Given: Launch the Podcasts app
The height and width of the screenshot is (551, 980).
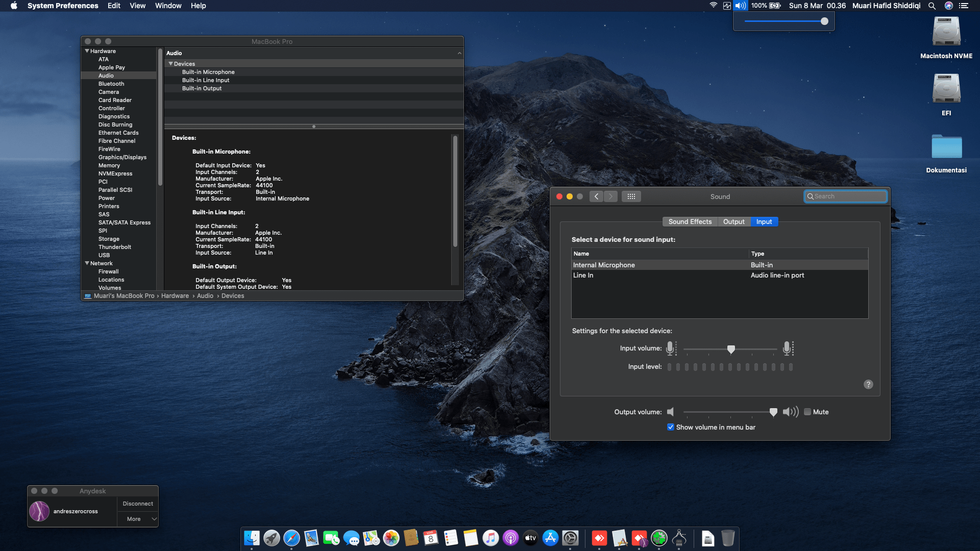Looking at the screenshot, I should pos(511,538).
